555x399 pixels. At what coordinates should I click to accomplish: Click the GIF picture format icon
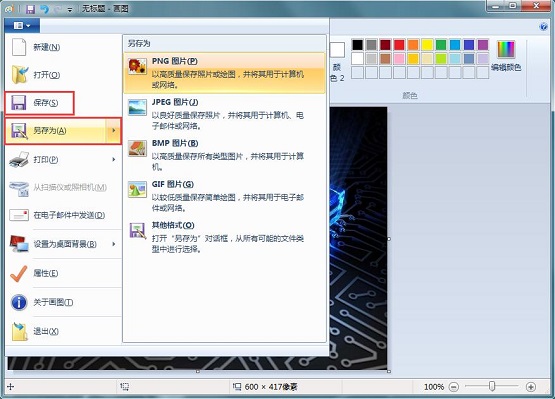(137, 189)
